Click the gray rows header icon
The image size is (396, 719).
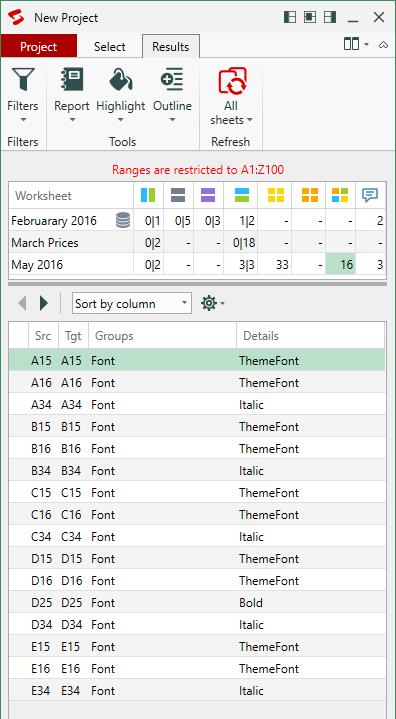click(178, 196)
